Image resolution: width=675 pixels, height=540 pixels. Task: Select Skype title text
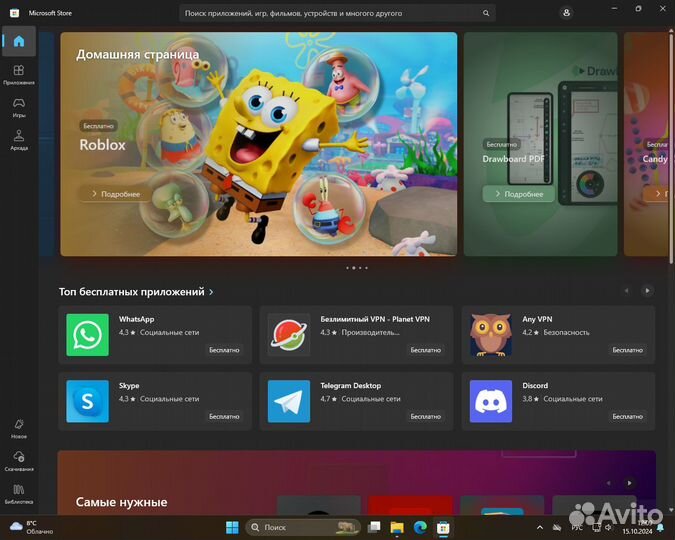pos(129,385)
